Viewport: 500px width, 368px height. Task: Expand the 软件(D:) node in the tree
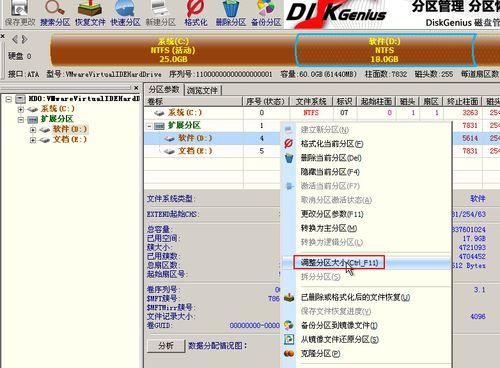(33, 130)
